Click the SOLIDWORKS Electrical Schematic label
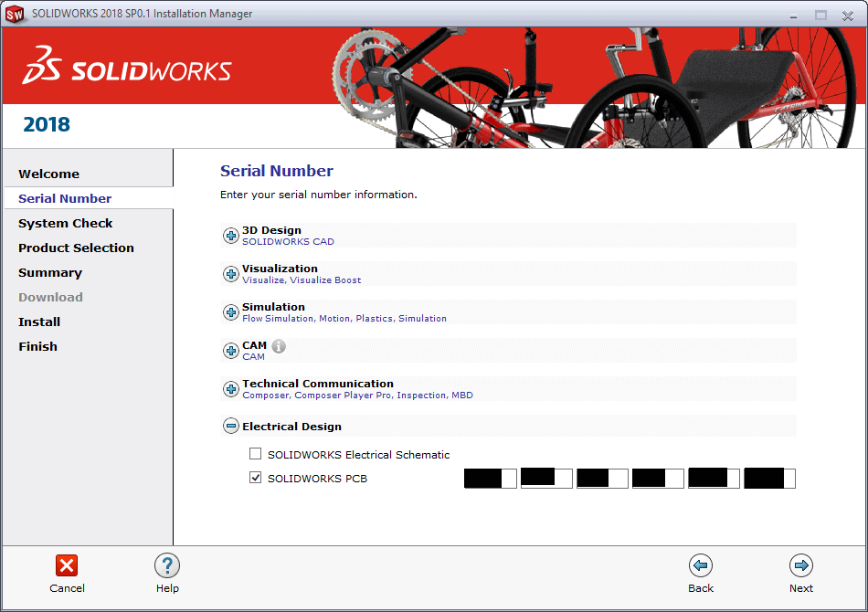 [359, 455]
